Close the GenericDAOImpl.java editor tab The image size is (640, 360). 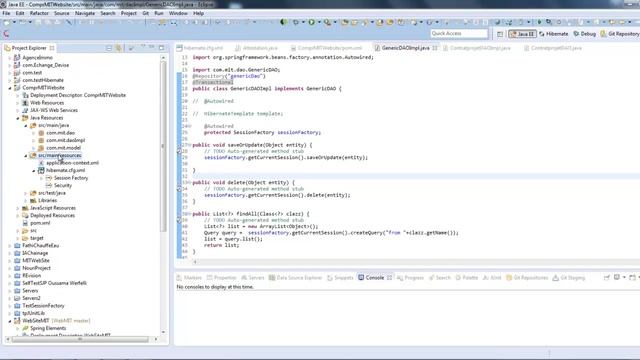[x=435, y=48]
